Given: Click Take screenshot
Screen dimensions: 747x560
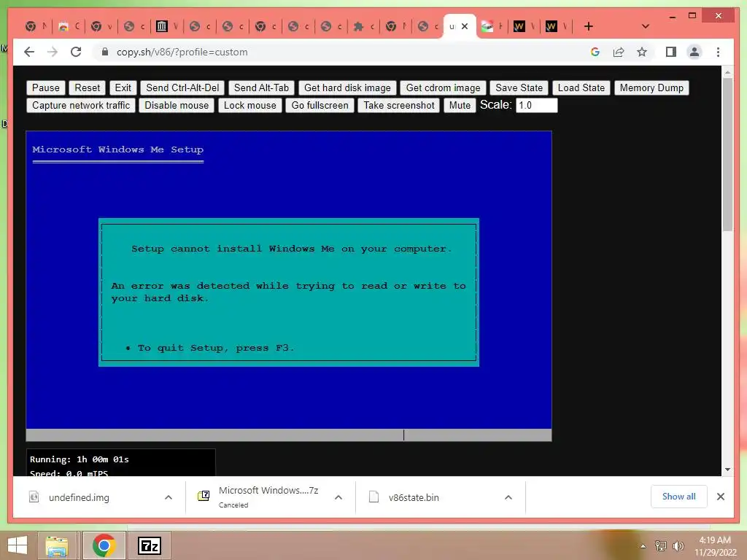Looking at the screenshot, I should pos(399,105).
